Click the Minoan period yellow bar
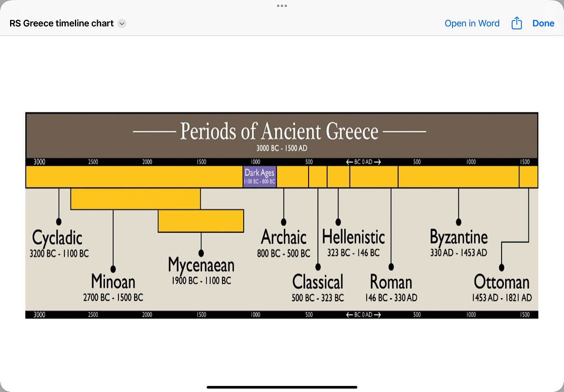This screenshot has width=564, height=392. coord(135,199)
